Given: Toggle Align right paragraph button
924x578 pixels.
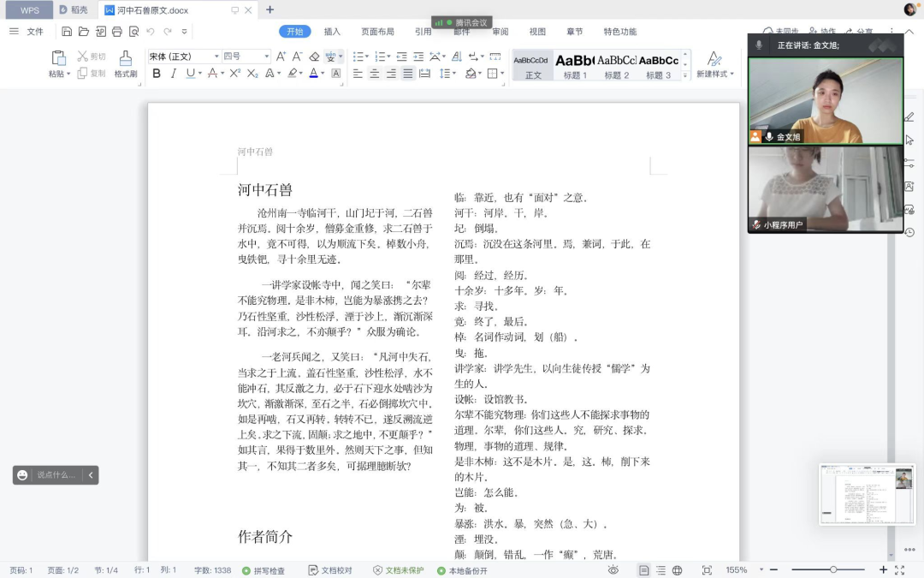Looking at the screenshot, I should pyautogui.click(x=391, y=73).
